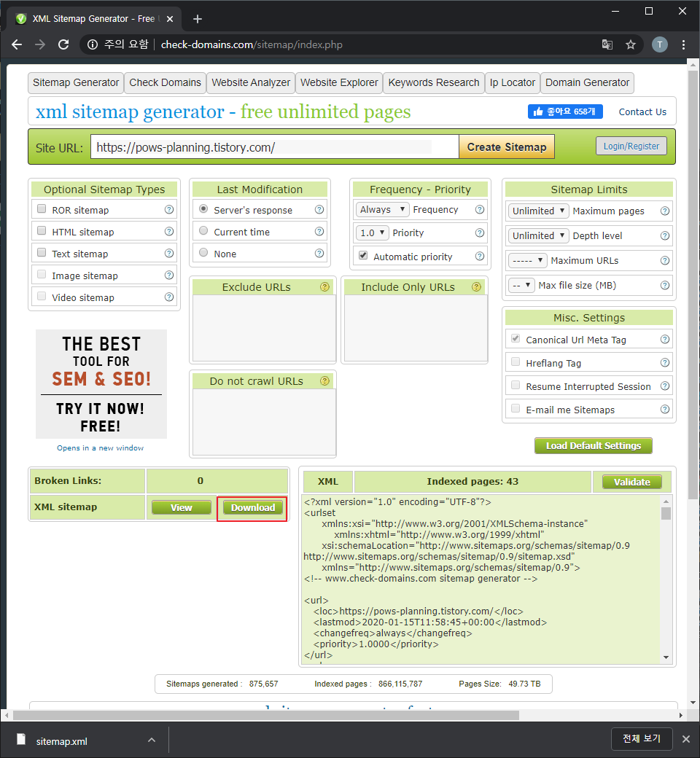Enable the Hreflang Tag checkbox
This screenshot has width=700, height=758.
[516, 362]
